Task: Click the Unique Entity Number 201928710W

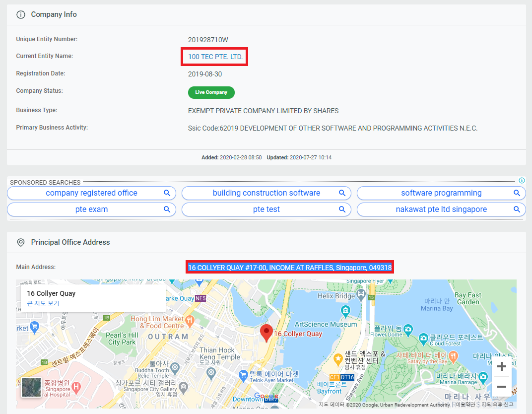Action: point(208,40)
